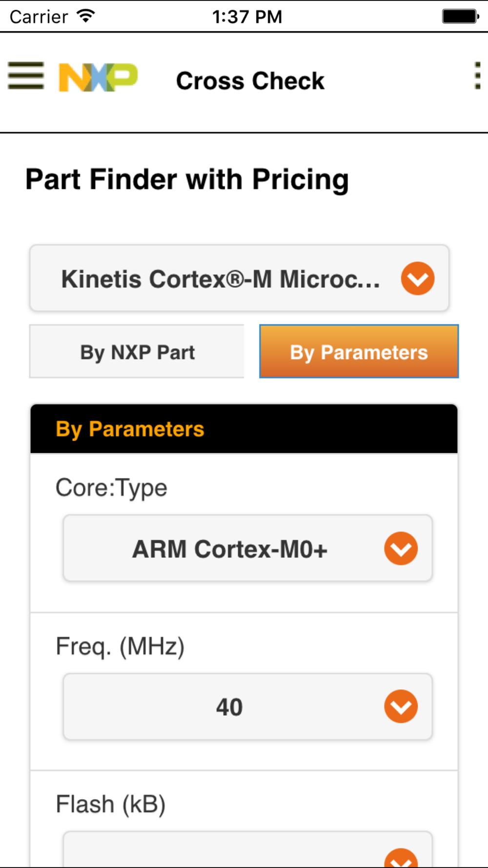
Task: Click orange arrow beside frequency value 40
Action: pyautogui.click(x=401, y=706)
